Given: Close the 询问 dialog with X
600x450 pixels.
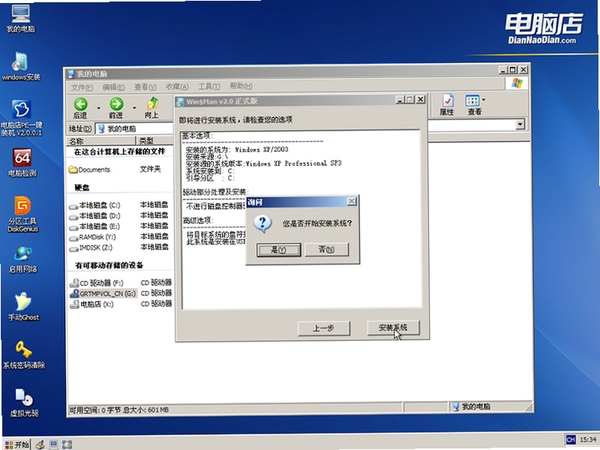Looking at the screenshot, I should pyautogui.click(x=352, y=201).
